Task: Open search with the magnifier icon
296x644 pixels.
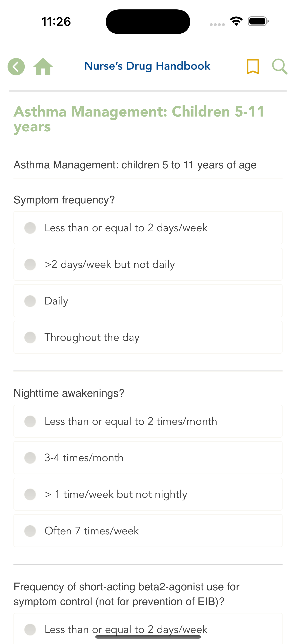Action: click(280, 67)
